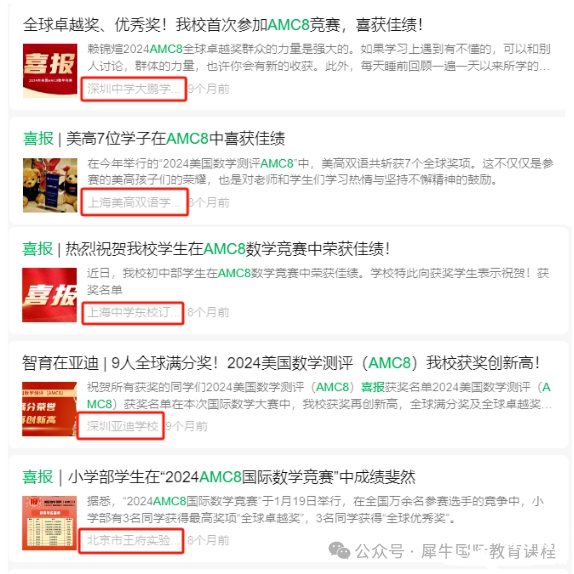Open 上海美高双语学 account source link
The width and height of the screenshot is (574, 574).
tap(134, 202)
